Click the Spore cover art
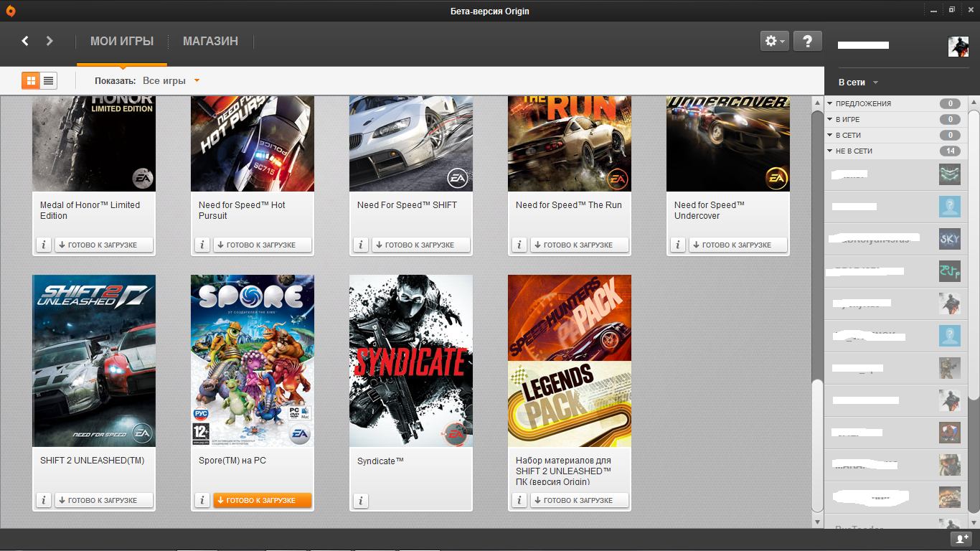980x551 pixels. pos(253,361)
